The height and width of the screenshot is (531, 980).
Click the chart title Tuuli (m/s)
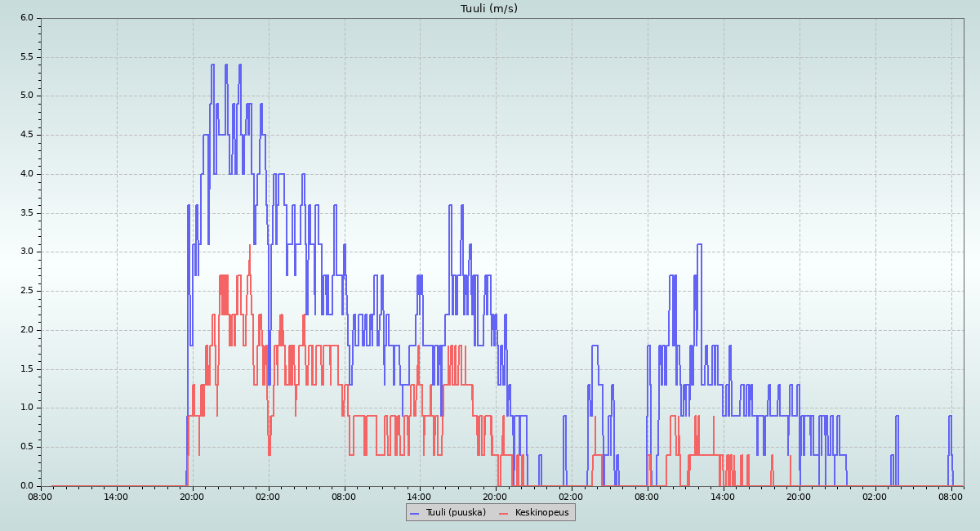coord(488,9)
